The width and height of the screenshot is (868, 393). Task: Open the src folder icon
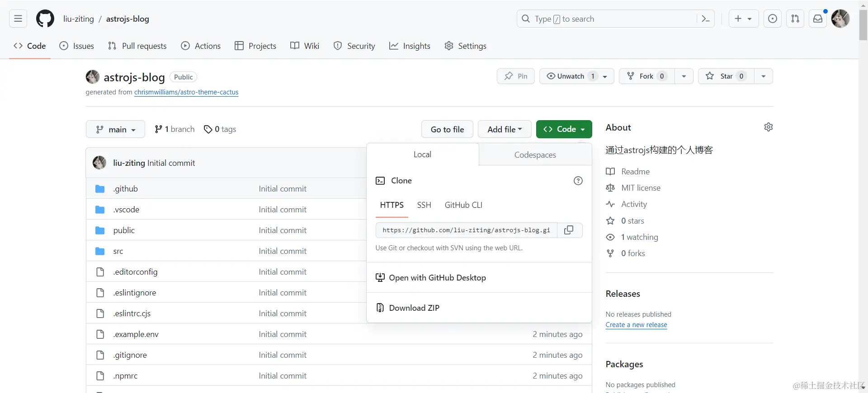tap(100, 251)
